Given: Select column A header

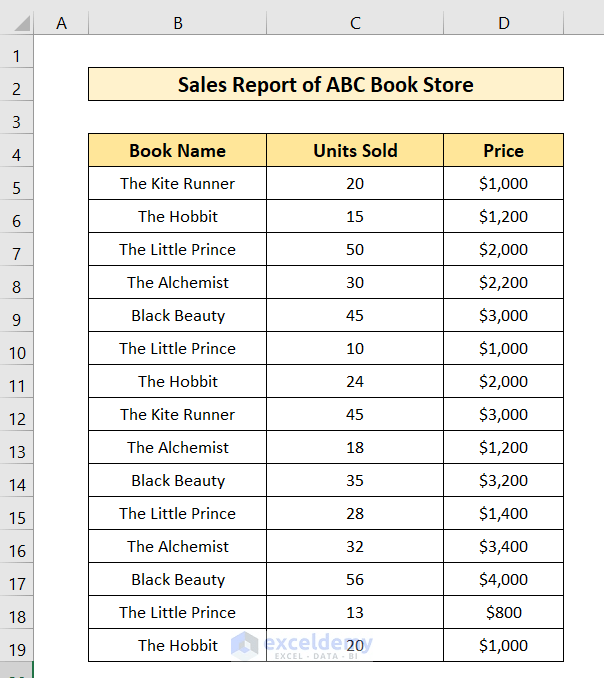Looking at the screenshot, I should pos(61,23).
